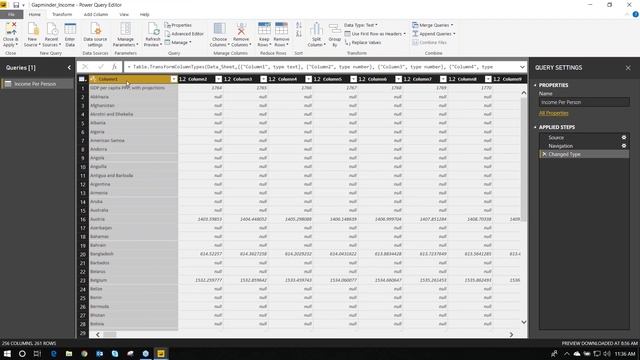Open Microsoft Edge from the taskbar
Image resolution: width=640 pixels, height=360 pixels.
[53, 353]
